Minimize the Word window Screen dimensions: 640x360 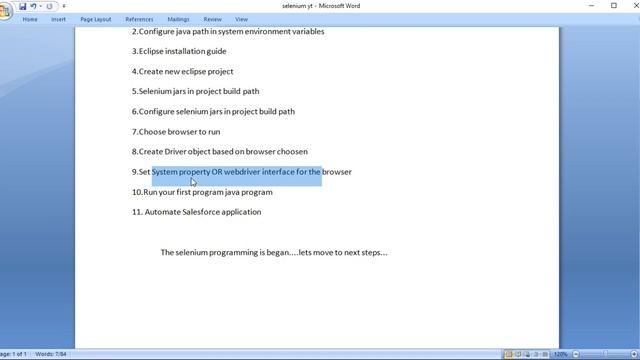[592, 6]
